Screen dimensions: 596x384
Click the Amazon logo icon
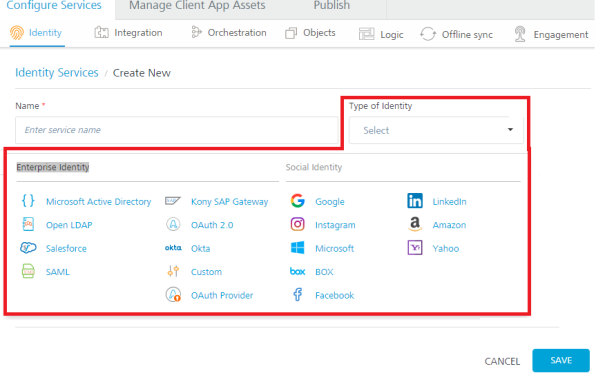415,224
